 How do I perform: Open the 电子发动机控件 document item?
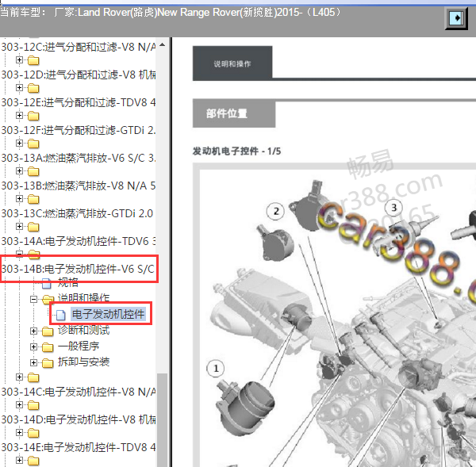108,314
